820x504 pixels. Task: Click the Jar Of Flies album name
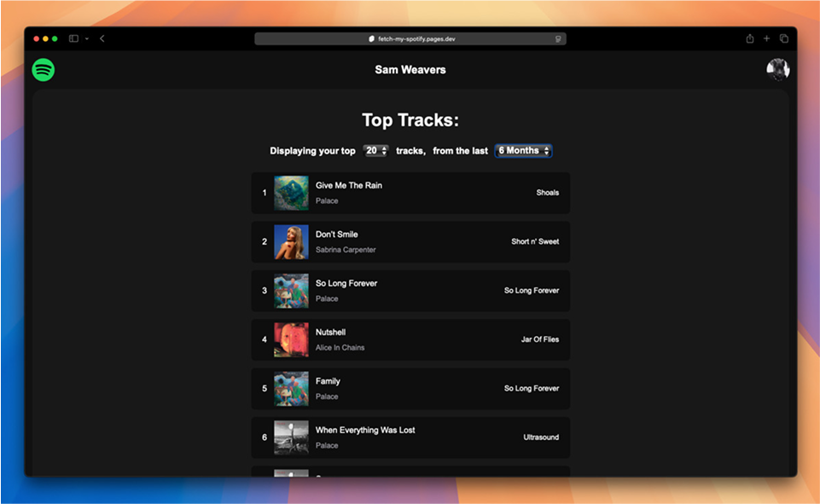540,339
